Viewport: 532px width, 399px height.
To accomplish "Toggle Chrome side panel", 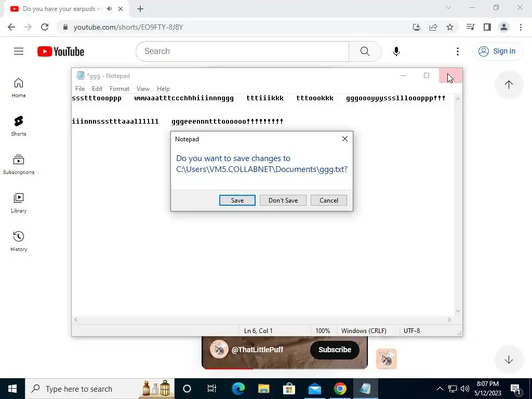I will 487,27.
